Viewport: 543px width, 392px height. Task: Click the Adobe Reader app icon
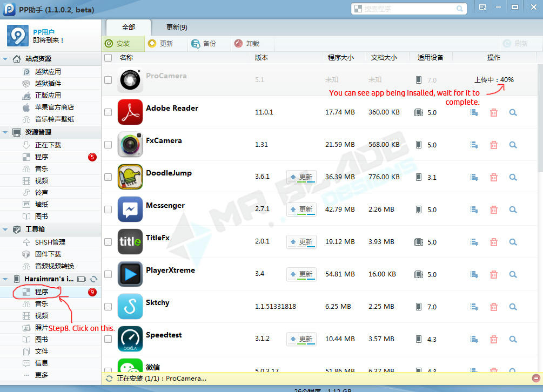click(130, 112)
